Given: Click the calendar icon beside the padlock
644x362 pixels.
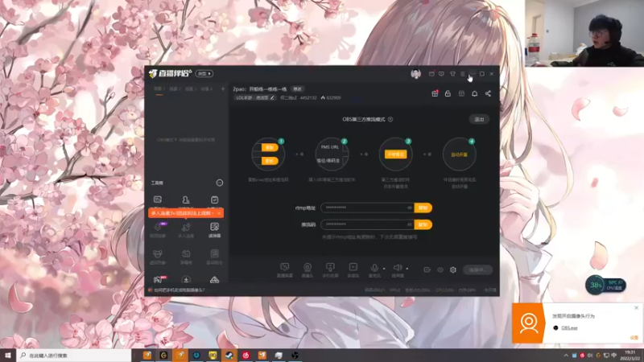Looking at the screenshot, I should coord(461,93).
